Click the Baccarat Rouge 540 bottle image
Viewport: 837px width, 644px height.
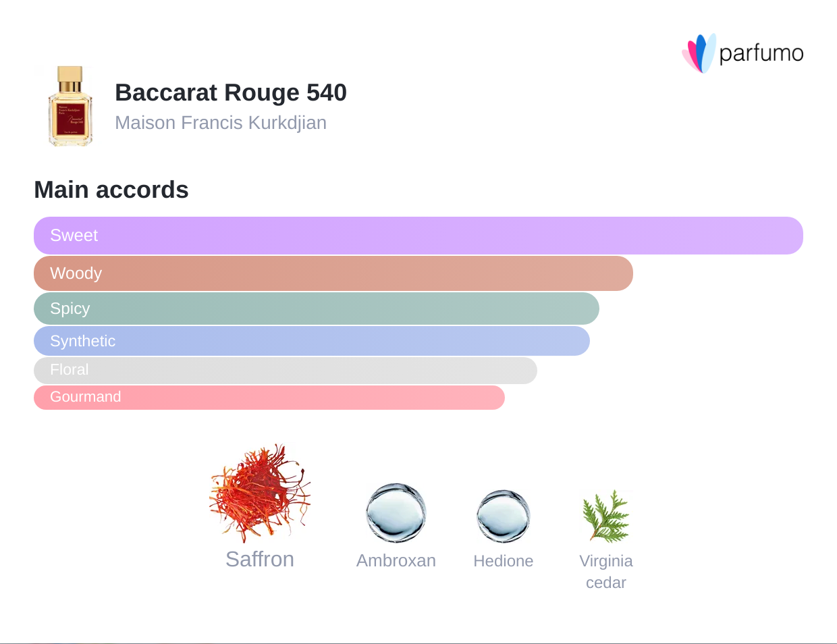(x=70, y=106)
